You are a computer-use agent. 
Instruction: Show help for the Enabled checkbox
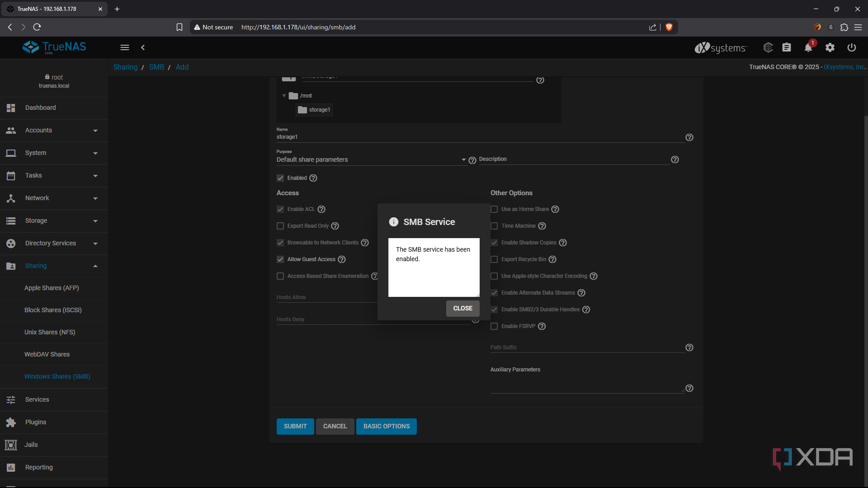pyautogui.click(x=313, y=178)
